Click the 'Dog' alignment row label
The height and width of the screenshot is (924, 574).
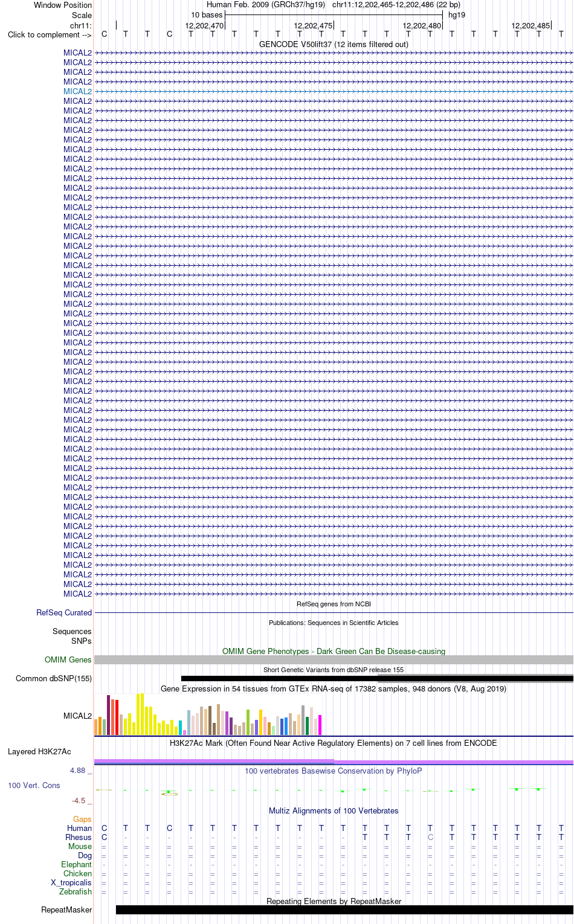click(85, 855)
